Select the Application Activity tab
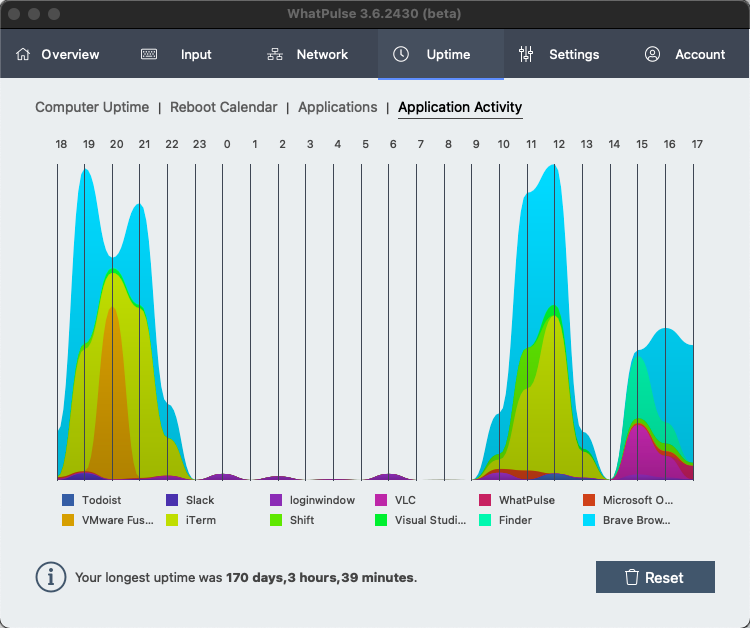 pyautogui.click(x=460, y=107)
